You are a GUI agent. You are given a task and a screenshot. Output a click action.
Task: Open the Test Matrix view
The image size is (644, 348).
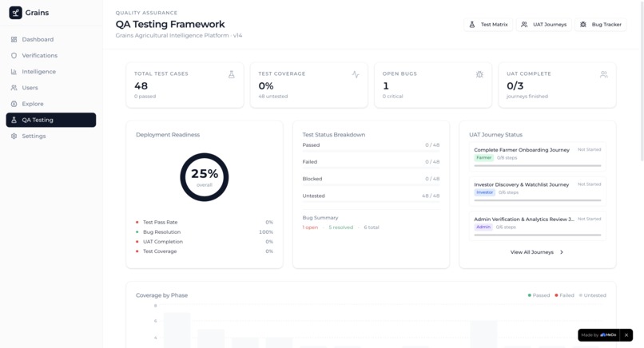click(x=488, y=25)
